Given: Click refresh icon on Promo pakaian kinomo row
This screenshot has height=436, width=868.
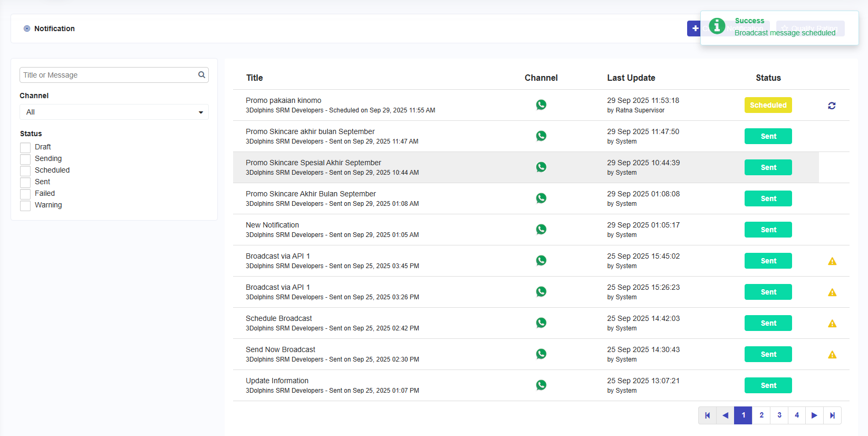Looking at the screenshot, I should (x=832, y=106).
